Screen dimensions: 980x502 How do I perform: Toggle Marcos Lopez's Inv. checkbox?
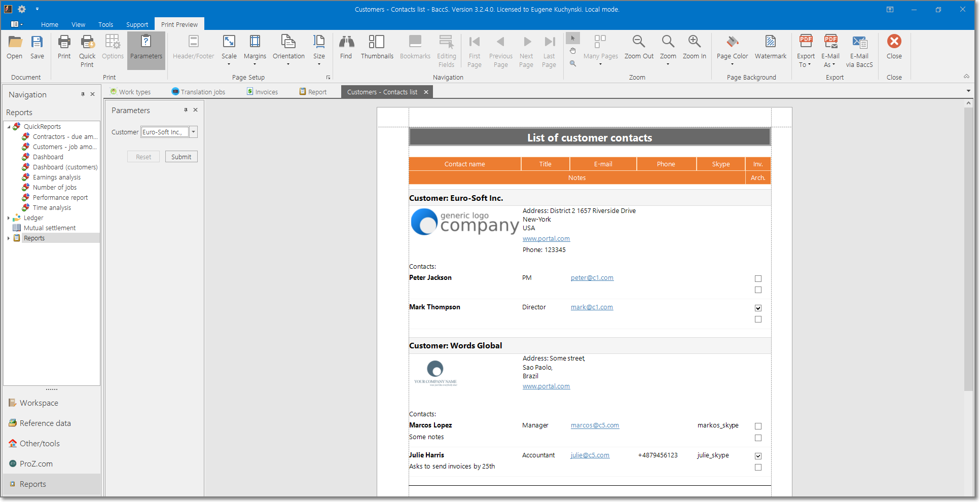pos(758,426)
